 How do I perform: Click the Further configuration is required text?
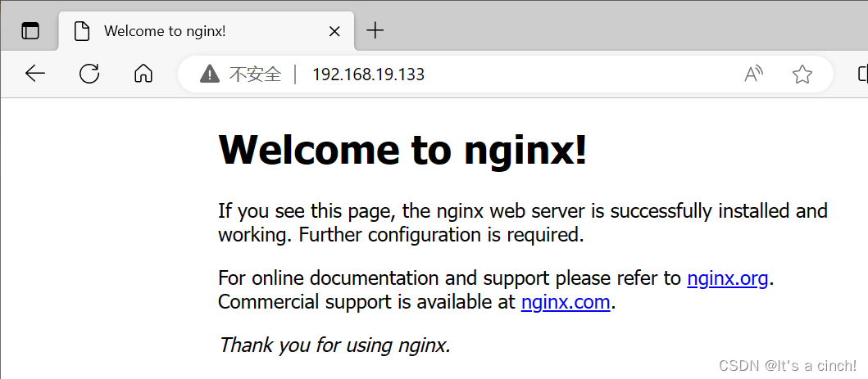(x=441, y=236)
